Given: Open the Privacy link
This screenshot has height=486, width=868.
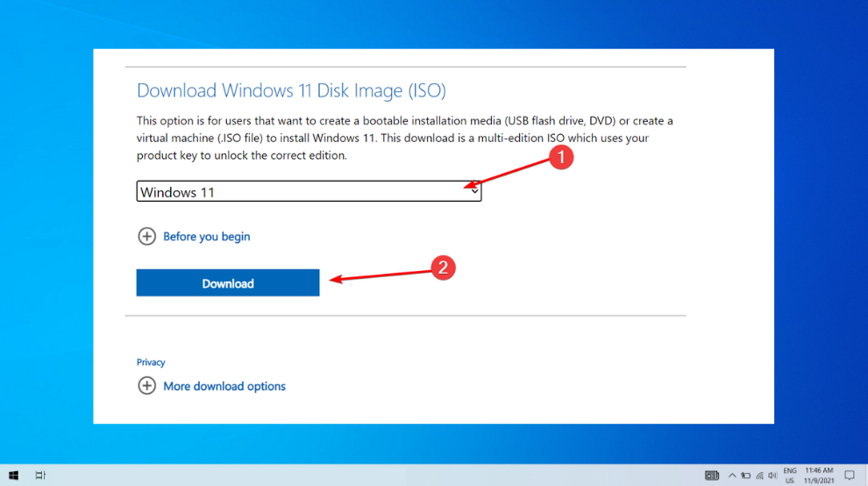Looking at the screenshot, I should [151, 362].
